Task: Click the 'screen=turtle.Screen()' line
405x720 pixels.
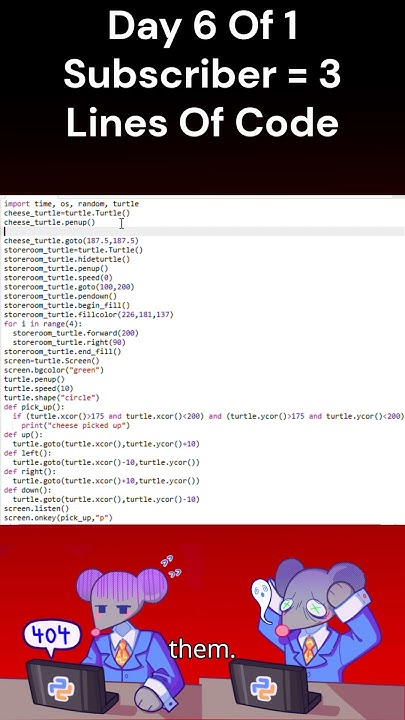Action: [51, 360]
